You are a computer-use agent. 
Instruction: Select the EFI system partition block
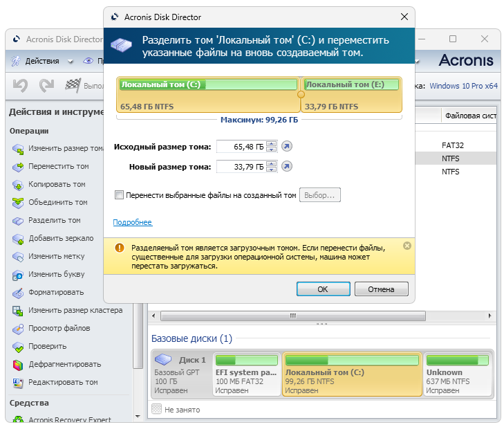(x=247, y=374)
